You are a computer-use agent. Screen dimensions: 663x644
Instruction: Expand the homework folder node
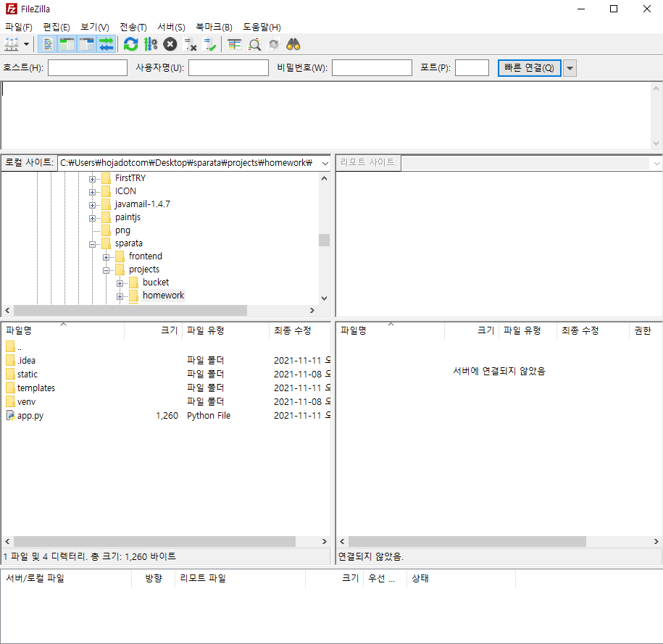click(x=120, y=296)
